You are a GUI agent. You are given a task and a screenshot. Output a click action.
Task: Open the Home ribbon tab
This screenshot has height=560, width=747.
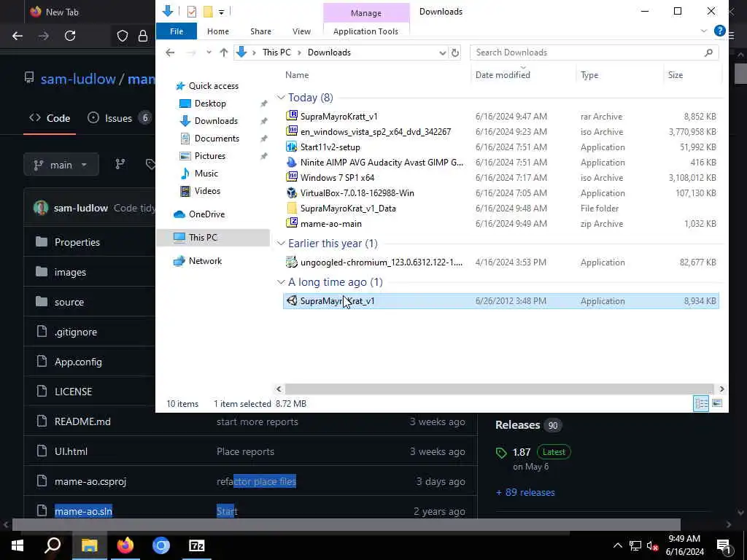(x=217, y=31)
